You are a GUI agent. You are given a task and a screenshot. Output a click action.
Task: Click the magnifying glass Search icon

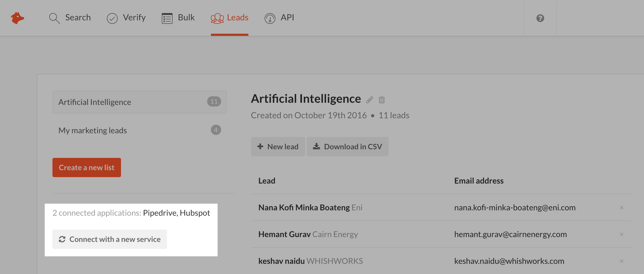[54, 18]
